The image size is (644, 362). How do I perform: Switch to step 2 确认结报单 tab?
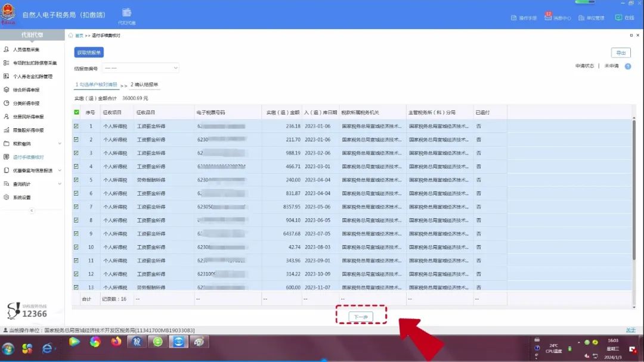click(144, 85)
